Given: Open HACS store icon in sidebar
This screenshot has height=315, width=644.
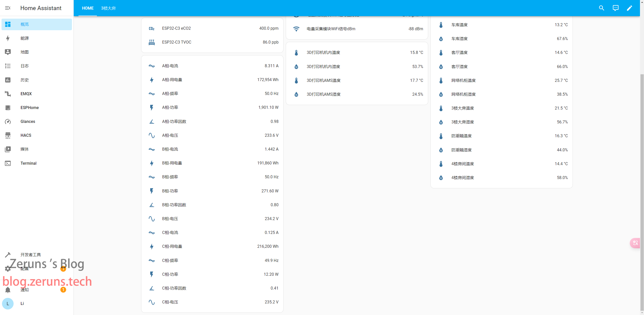Looking at the screenshot, I should pos(8,135).
